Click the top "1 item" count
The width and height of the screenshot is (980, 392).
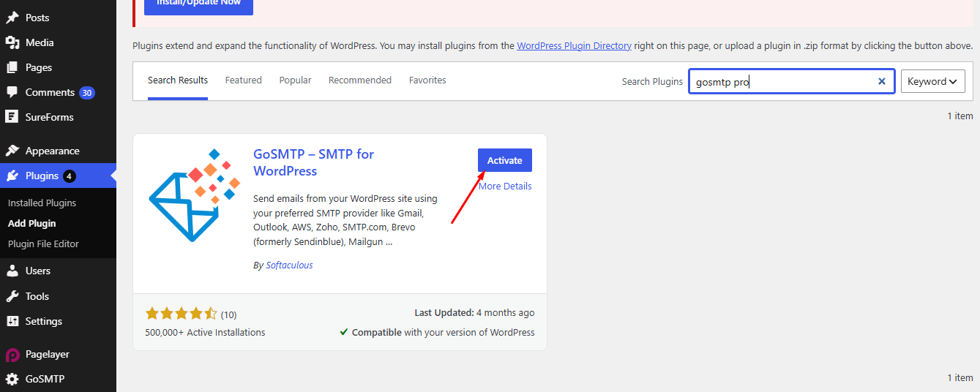(x=960, y=116)
